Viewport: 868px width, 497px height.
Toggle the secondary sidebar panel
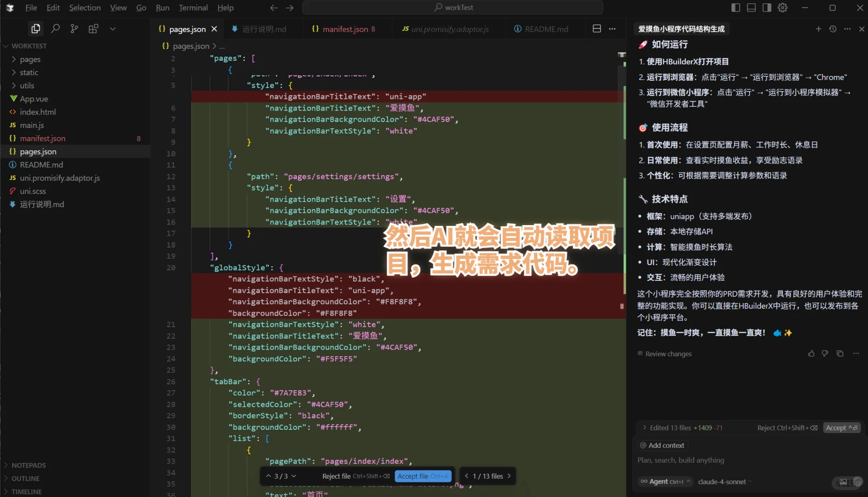(x=766, y=7)
